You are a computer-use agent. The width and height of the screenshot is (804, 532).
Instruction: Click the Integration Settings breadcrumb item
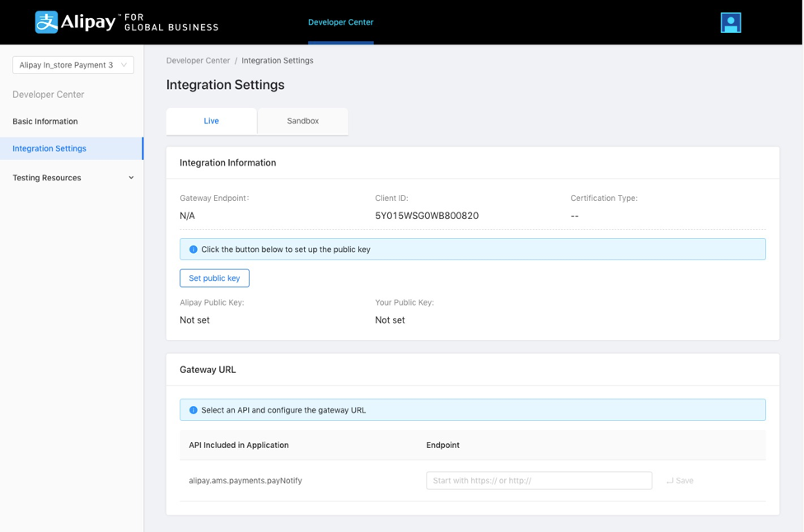click(278, 61)
